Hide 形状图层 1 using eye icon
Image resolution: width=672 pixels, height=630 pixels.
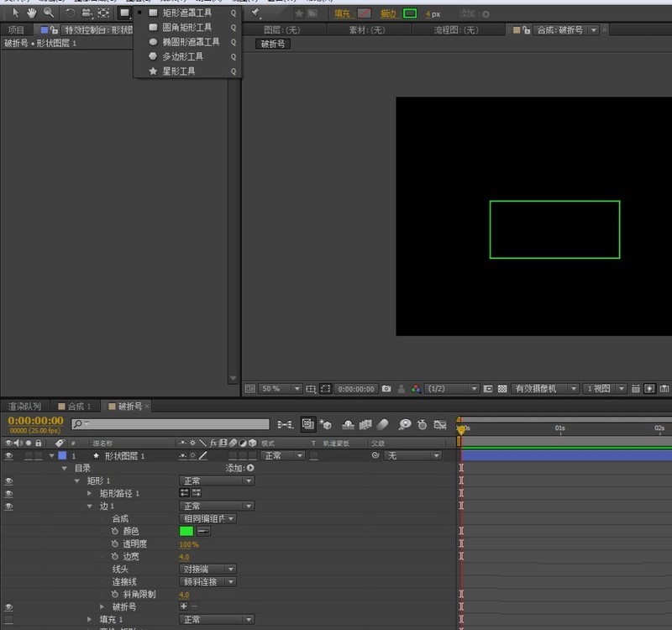coord(9,455)
